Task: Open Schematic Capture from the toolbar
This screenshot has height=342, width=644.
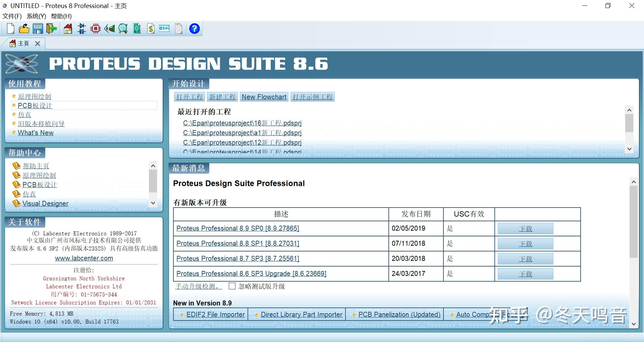Action: coord(82,29)
